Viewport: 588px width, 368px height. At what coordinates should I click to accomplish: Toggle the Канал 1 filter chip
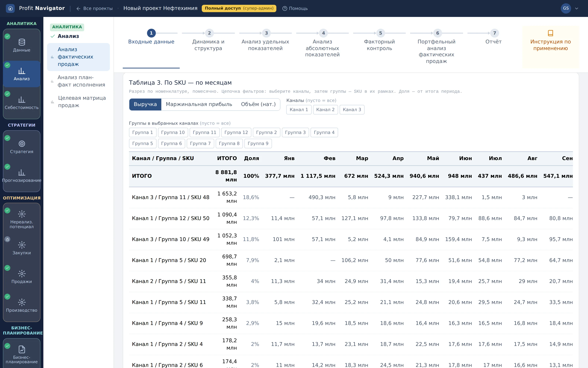coord(299,109)
